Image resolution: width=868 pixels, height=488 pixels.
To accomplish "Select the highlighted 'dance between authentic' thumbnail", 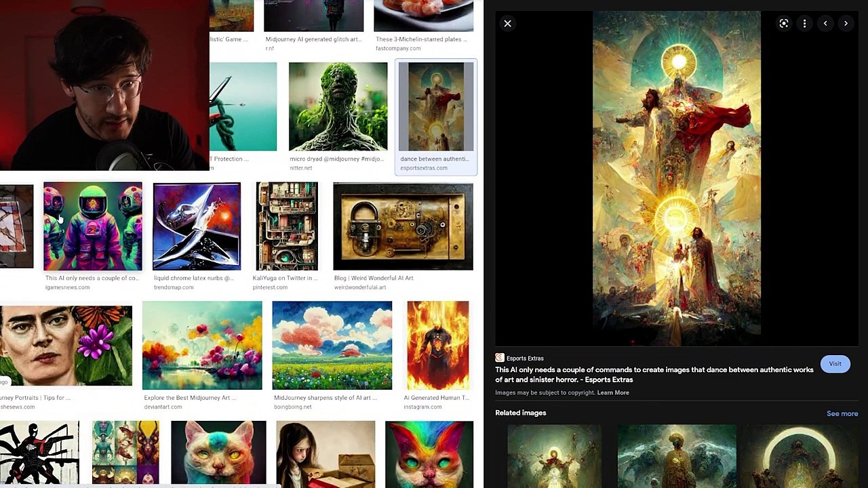I will click(436, 106).
